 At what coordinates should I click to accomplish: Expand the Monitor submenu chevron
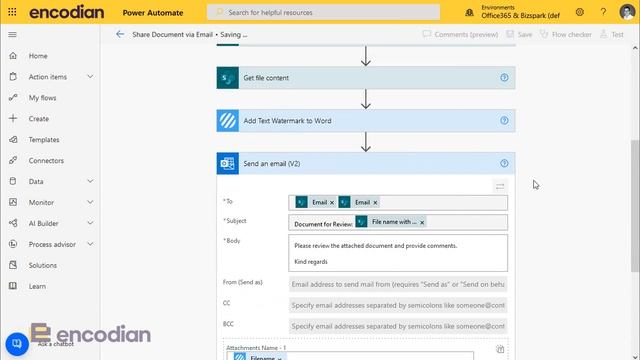point(90,202)
